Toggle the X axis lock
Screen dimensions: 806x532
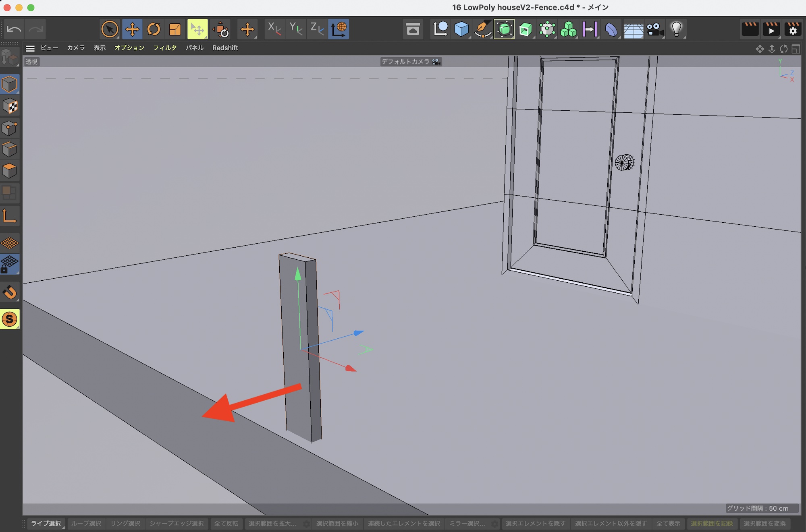coord(274,29)
